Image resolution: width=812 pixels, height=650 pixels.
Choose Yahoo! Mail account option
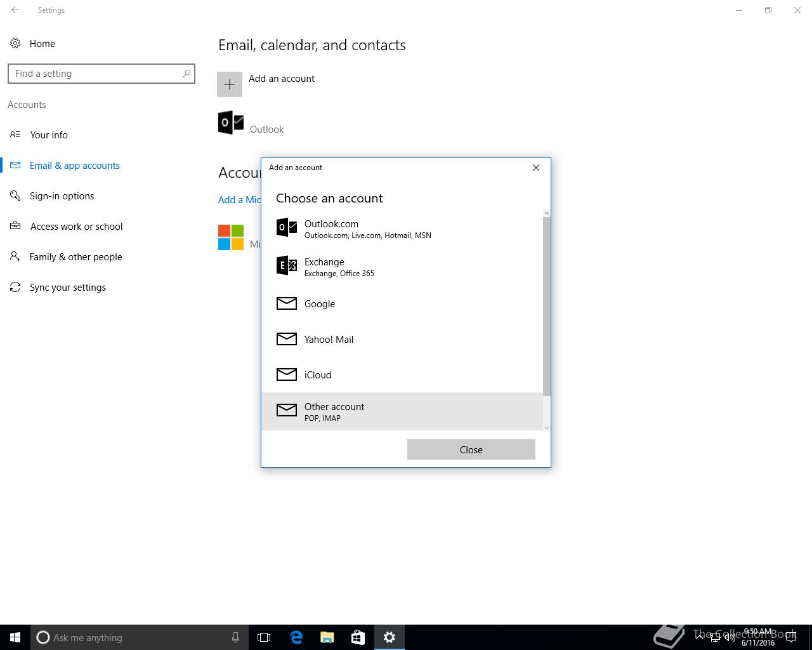pos(402,339)
